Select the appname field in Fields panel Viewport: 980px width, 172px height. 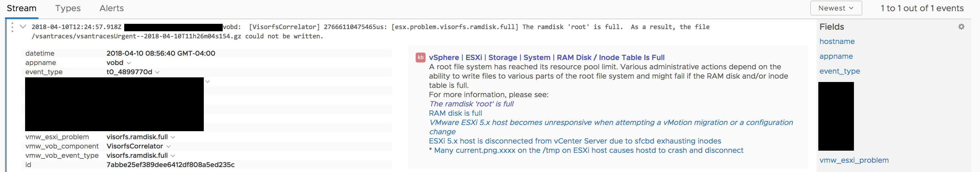click(836, 56)
